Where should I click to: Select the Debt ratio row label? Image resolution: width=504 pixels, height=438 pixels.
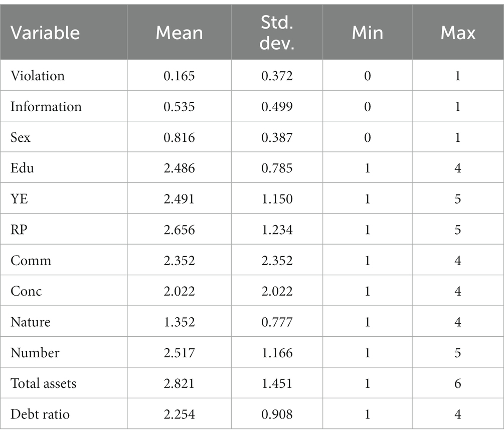40,414
